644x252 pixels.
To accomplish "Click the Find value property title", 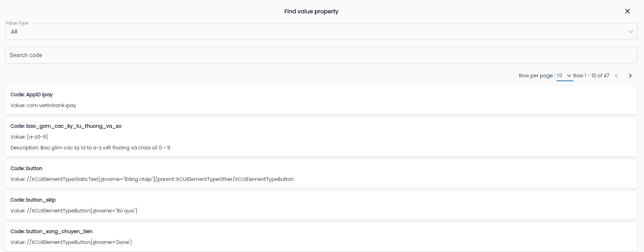I will [311, 12].
